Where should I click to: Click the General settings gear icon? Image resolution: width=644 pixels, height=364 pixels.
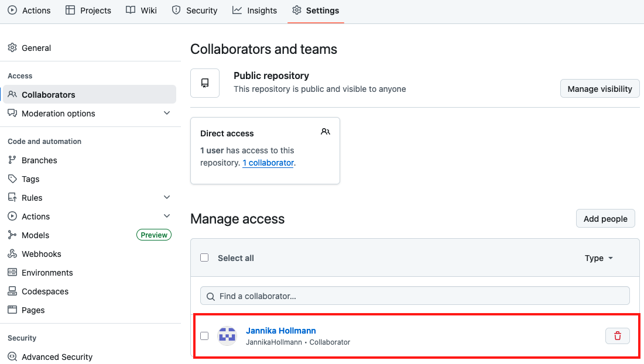pyautogui.click(x=12, y=47)
